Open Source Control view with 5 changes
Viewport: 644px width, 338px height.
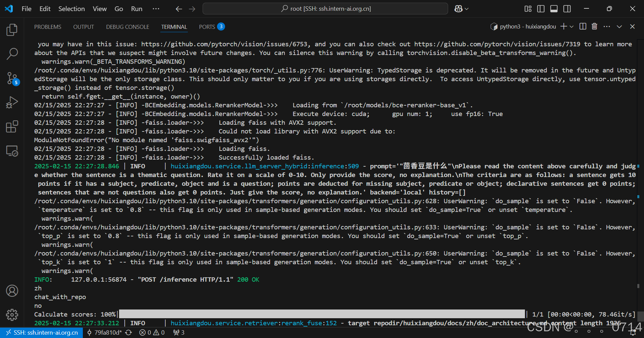point(12,78)
